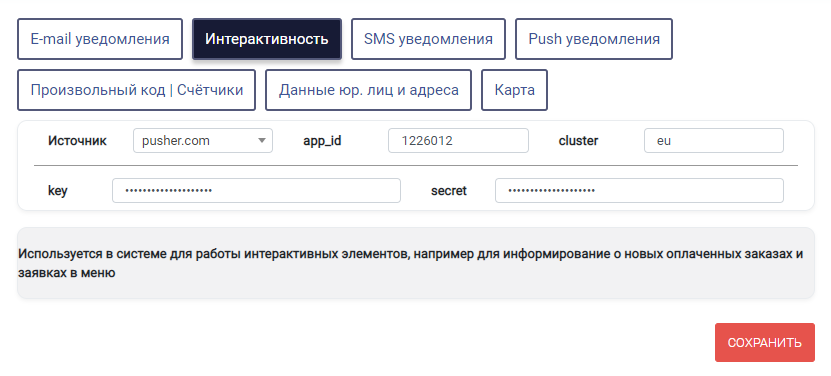Open Произвольный код | Счётчики tab
This screenshot has height=376, width=831.
coord(136,90)
